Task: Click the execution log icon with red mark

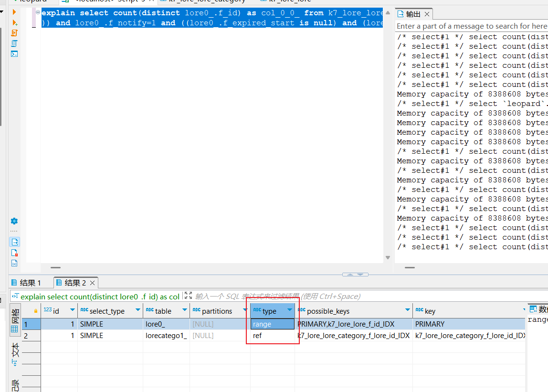Action: click(x=14, y=253)
